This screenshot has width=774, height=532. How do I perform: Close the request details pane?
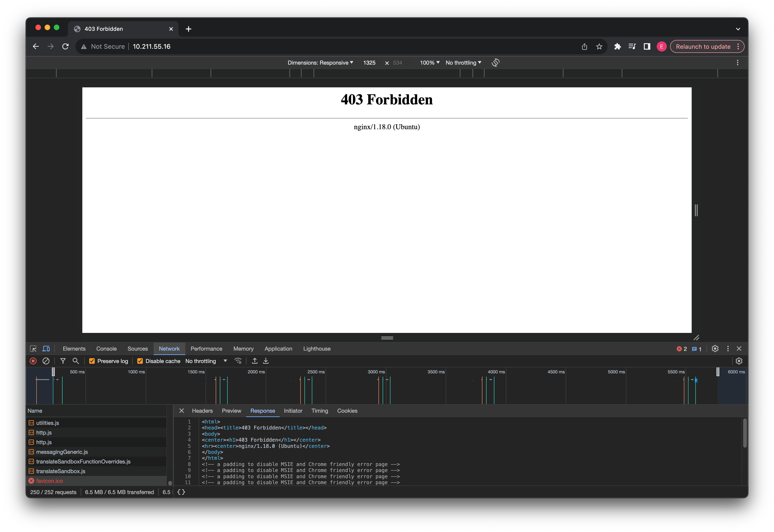pos(181,411)
